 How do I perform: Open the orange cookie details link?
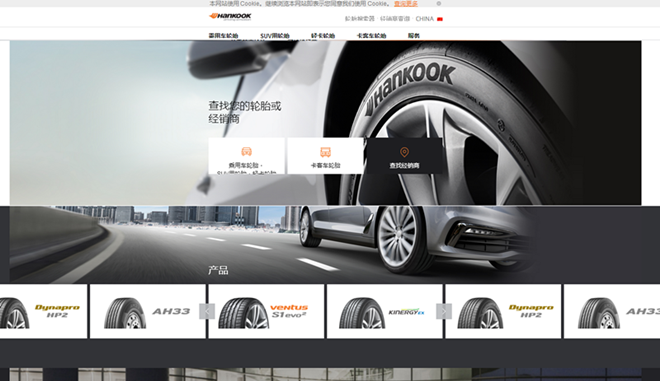coord(406,3)
